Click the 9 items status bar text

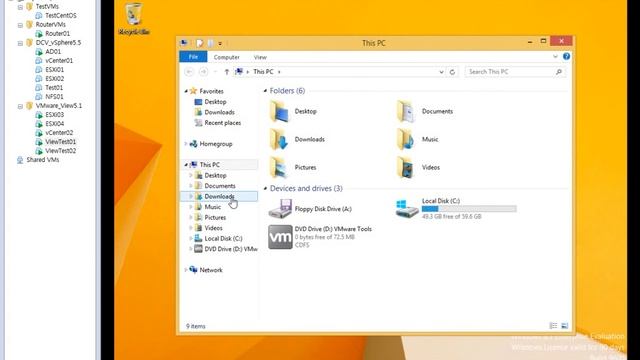[196, 326]
